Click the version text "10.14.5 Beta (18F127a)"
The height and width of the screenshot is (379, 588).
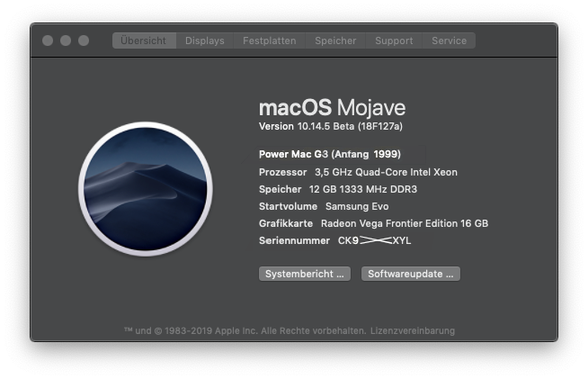350,126
